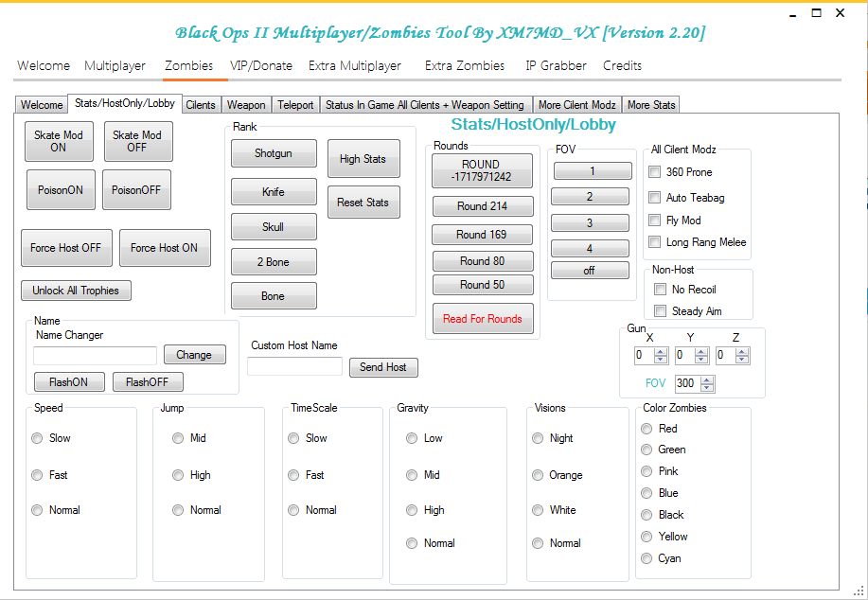The width and height of the screenshot is (868, 600).
Task: Tick the Auto Teabag checkbox
Action: (654, 198)
